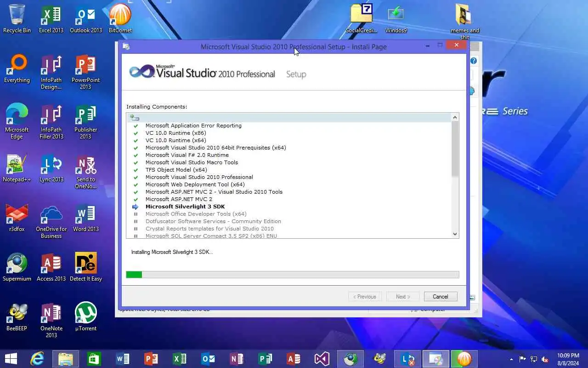
Task: Open the µTorrent desktop shortcut
Action: click(86, 317)
